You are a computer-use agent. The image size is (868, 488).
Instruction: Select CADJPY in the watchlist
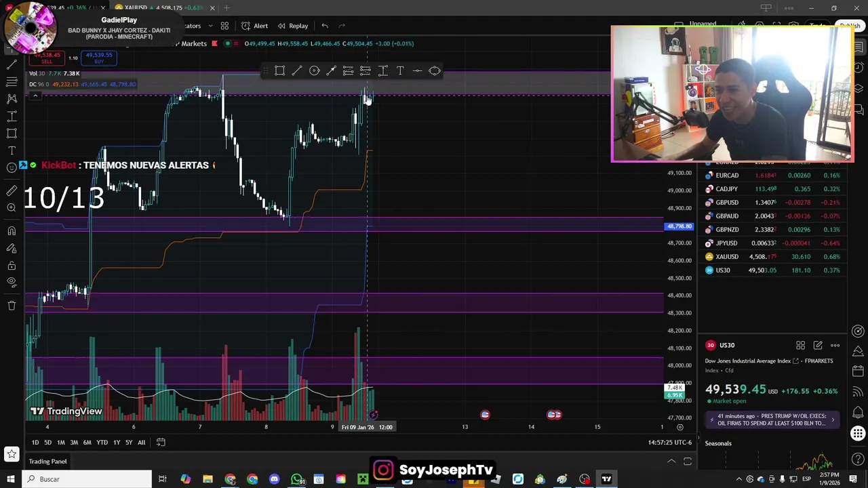(774, 189)
